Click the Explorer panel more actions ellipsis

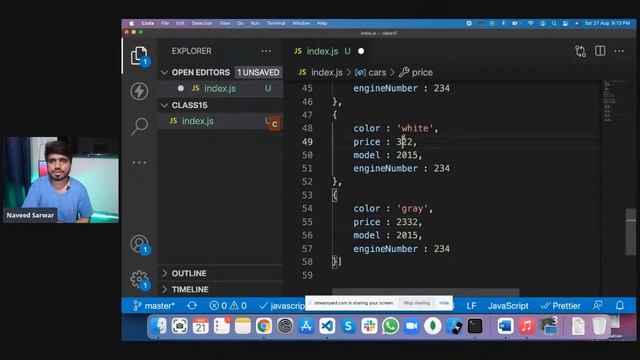tap(266, 51)
